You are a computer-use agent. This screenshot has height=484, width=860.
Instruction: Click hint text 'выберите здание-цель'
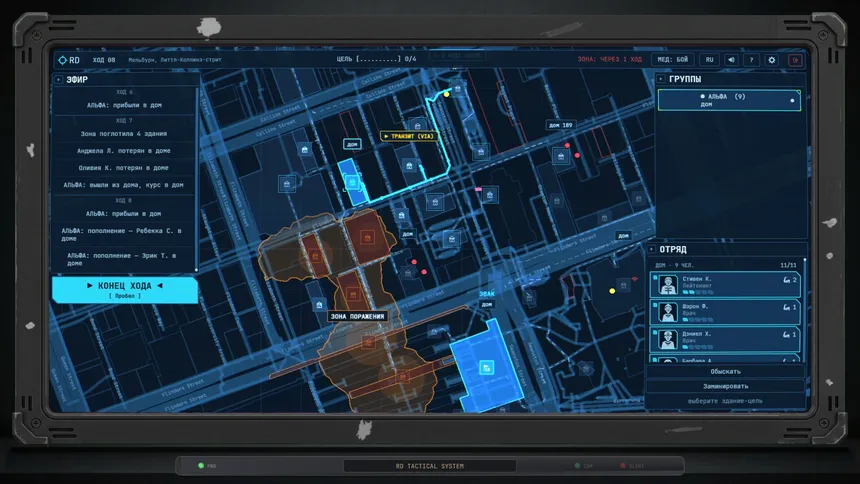point(725,401)
